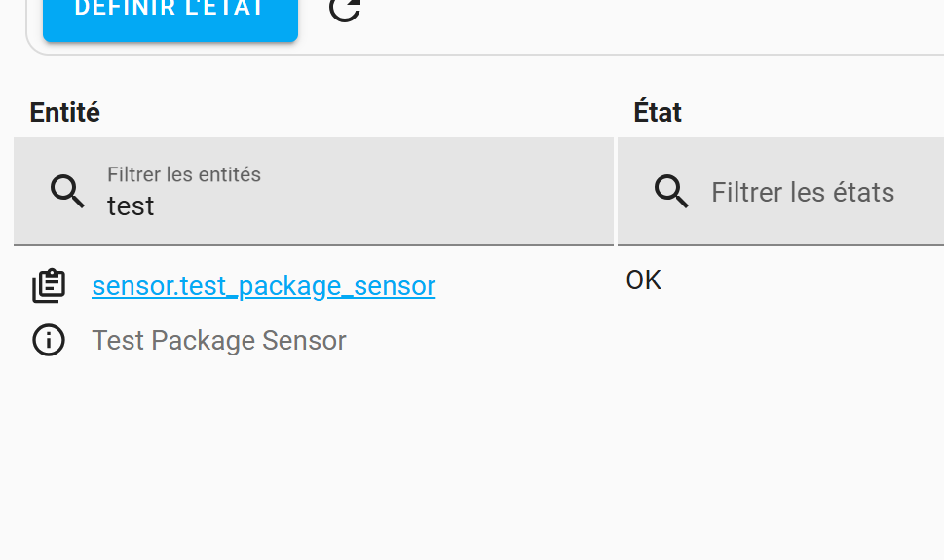944x560 pixels.
Task: Select the OK state value of the sensor
Action: (x=644, y=280)
